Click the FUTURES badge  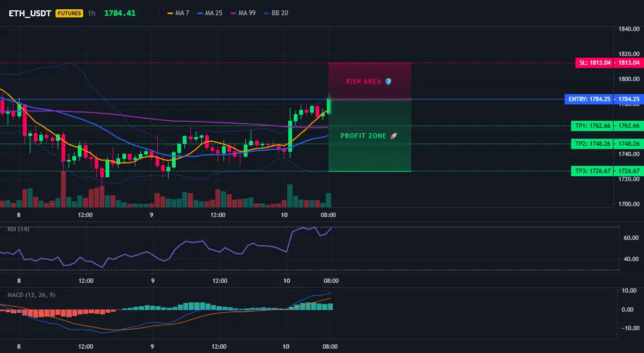[70, 13]
